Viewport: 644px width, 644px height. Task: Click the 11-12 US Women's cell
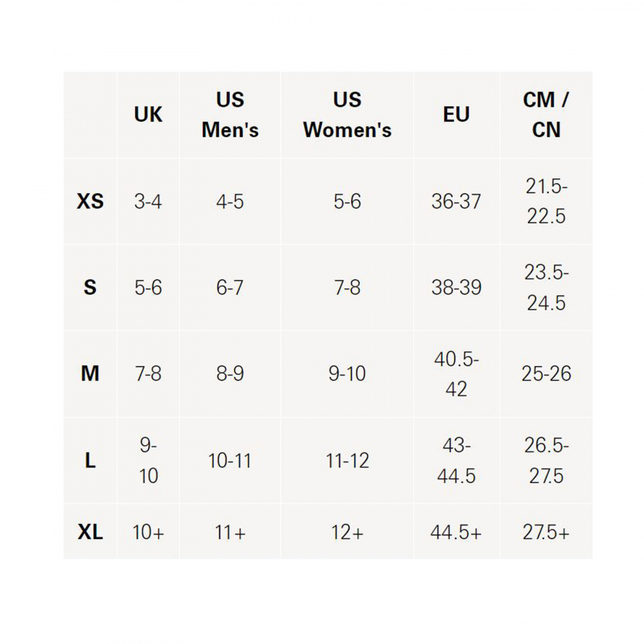click(347, 460)
